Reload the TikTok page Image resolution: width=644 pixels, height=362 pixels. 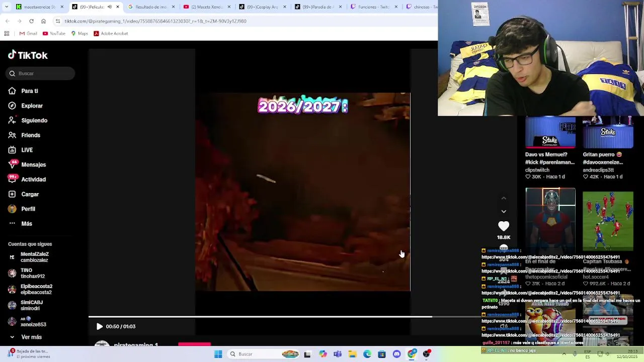point(31,21)
